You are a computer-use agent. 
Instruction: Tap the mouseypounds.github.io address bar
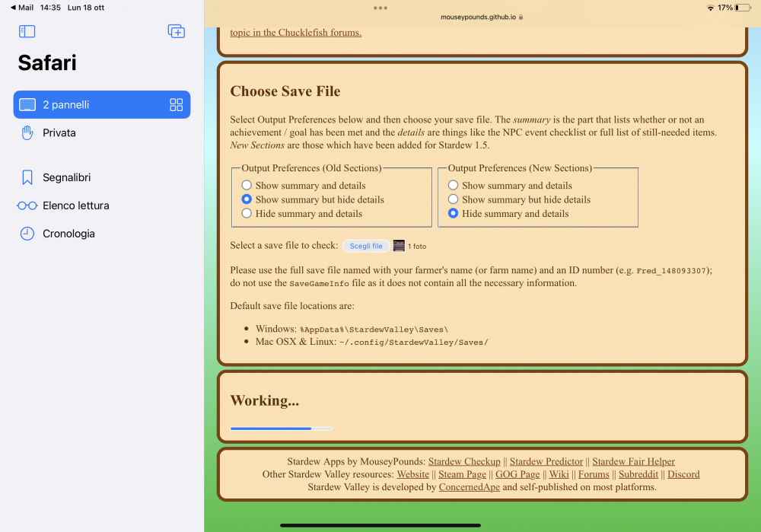click(482, 17)
